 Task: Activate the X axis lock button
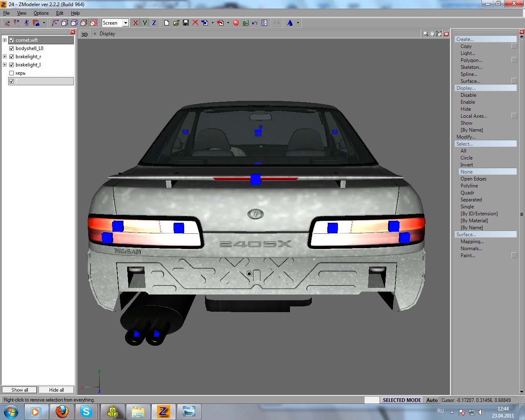(135, 23)
